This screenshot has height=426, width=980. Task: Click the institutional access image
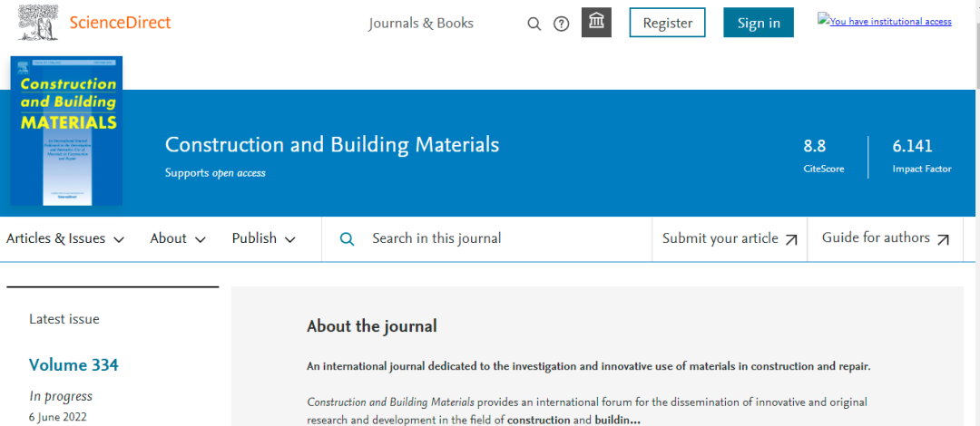point(885,21)
